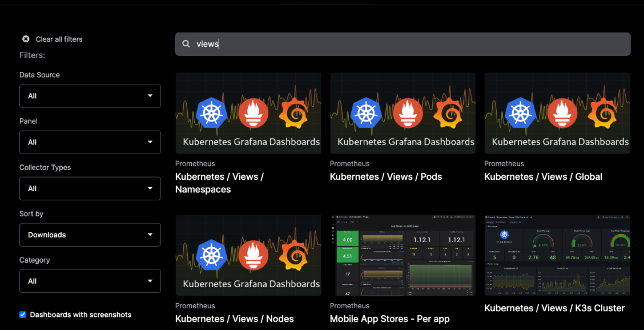The height and width of the screenshot is (330, 644).
Task: Click the Kubernetes / Views / Global title
Action: pos(543,177)
